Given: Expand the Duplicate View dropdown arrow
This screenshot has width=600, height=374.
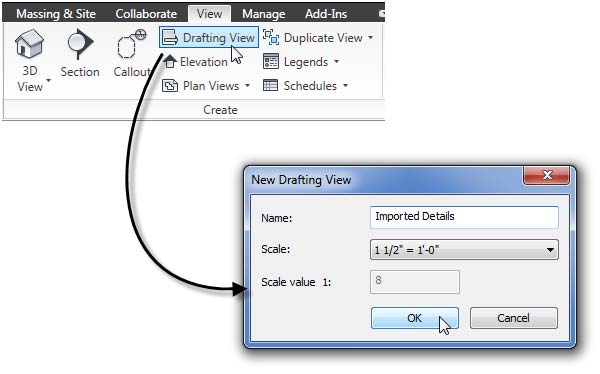Looking at the screenshot, I should [x=370, y=38].
